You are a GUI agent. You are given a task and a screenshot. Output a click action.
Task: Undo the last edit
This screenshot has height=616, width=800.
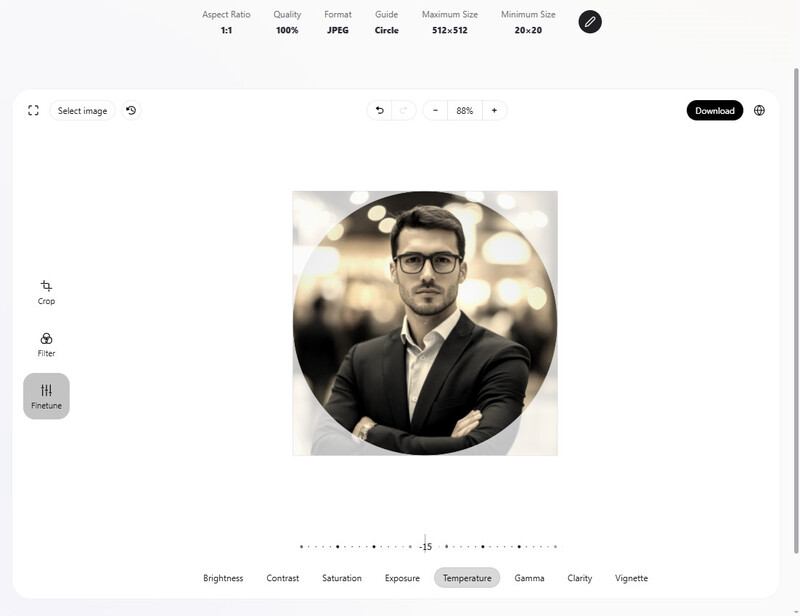(x=380, y=110)
